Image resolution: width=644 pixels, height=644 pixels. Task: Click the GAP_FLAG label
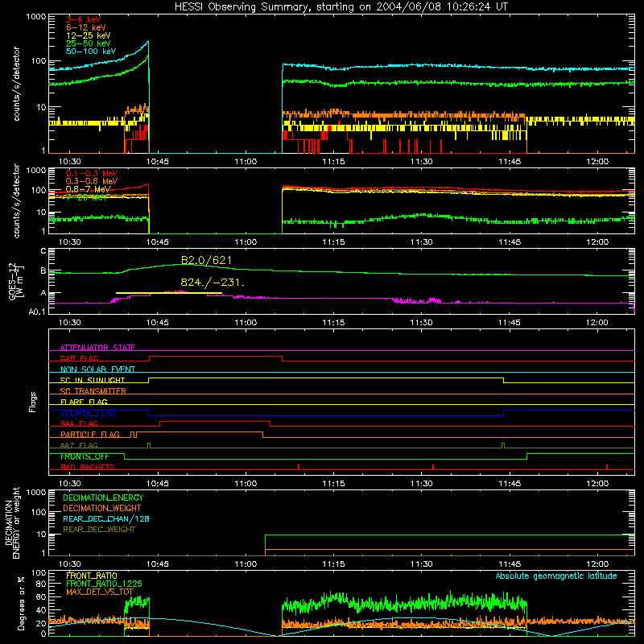click(x=79, y=358)
